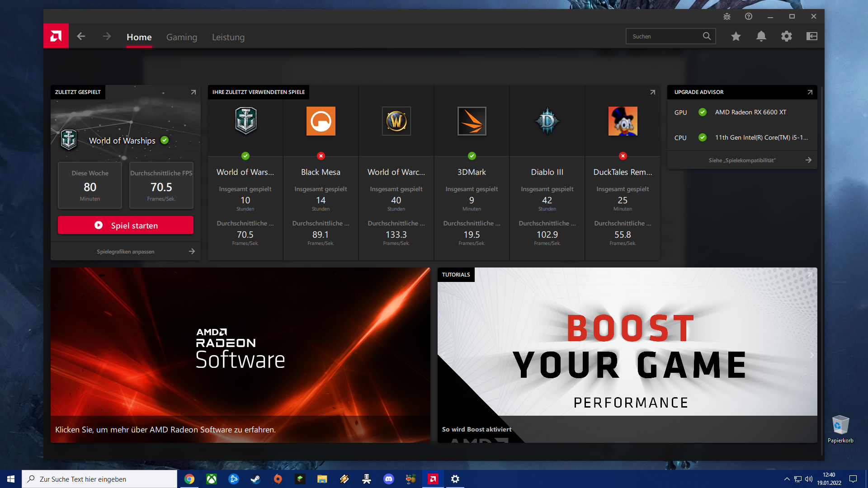Open Spielegrafiken anpassen link

[126, 252]
